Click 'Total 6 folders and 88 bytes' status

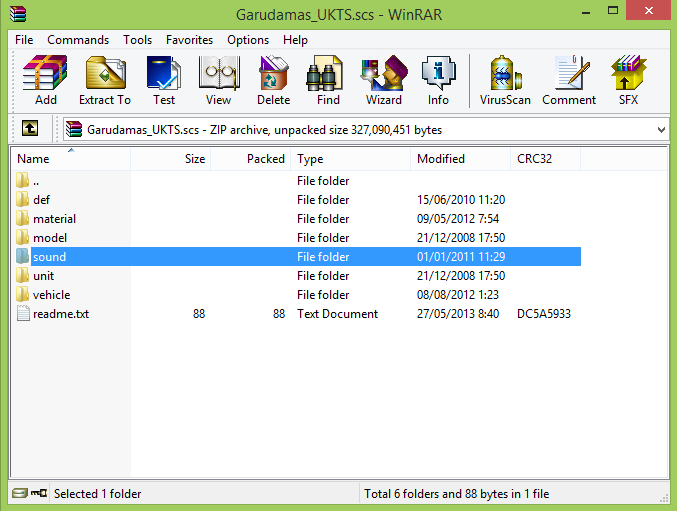point(456,493)
